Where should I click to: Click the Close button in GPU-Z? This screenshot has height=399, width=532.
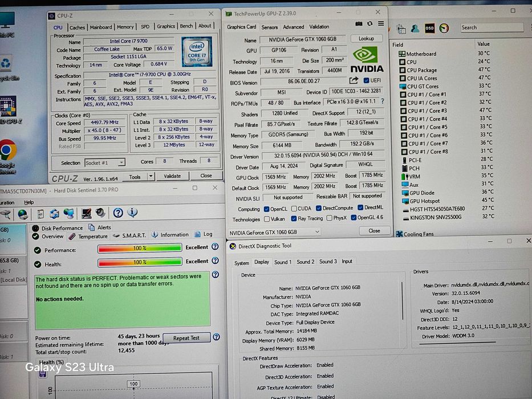click(374, 231)
